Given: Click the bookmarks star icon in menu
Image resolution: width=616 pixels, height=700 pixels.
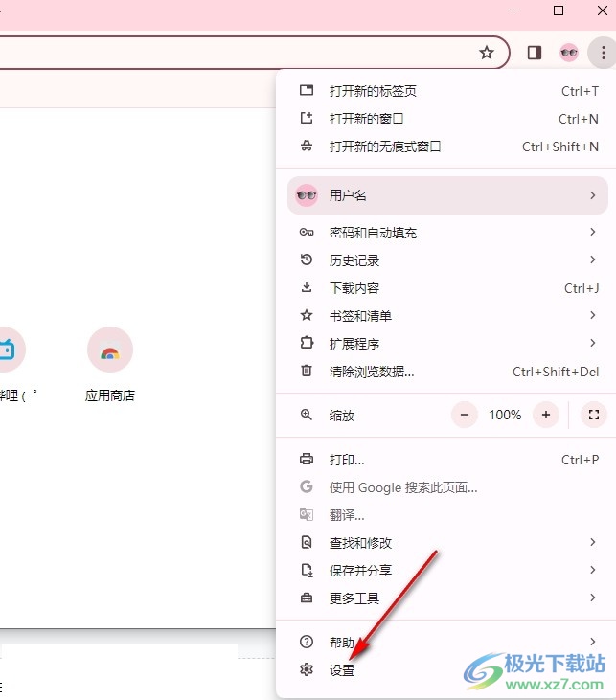Looking at the screenshot, I should pos(307,315).
